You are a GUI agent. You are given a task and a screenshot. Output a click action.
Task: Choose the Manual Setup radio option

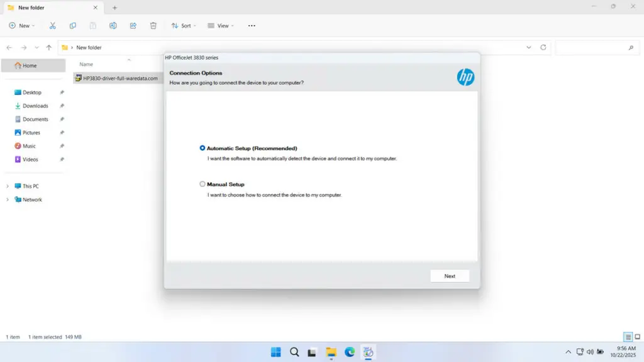(203, 184)
